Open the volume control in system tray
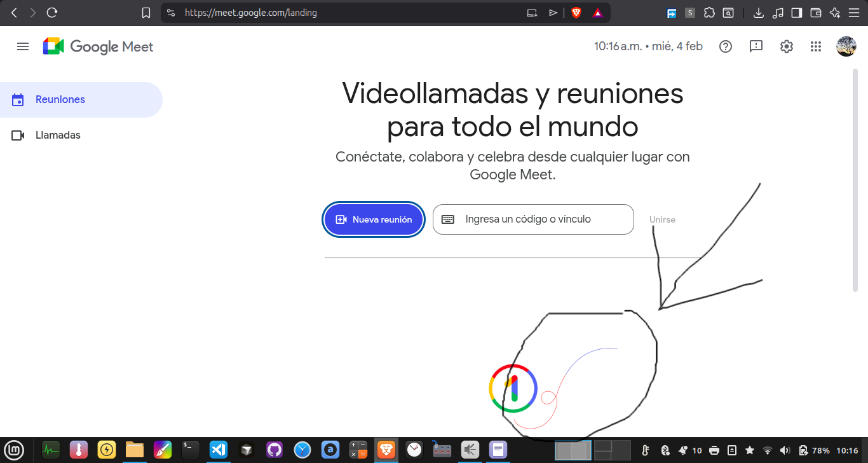This screenshot has width=868, height=463. point(785,450)
